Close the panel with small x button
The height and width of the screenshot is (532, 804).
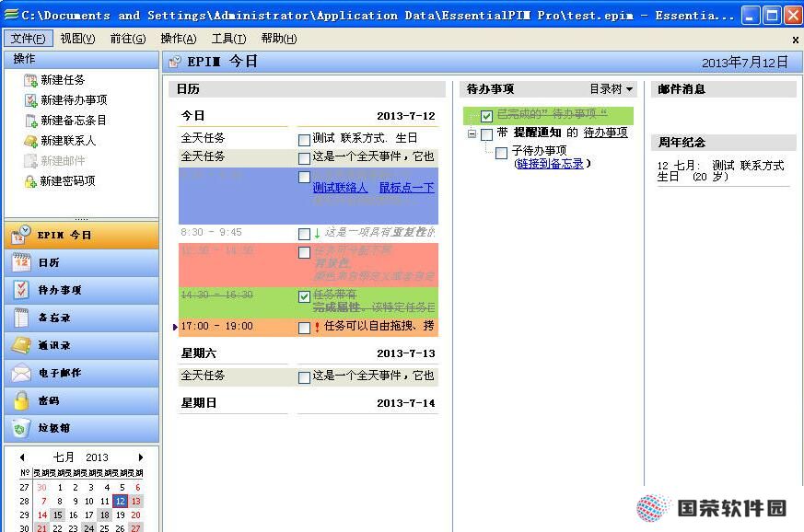pos(796,40)
